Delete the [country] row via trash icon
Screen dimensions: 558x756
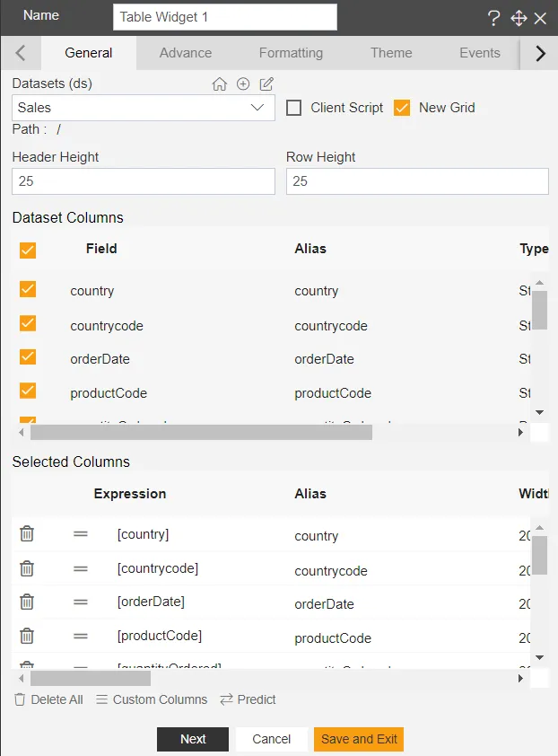coord(26,533)
